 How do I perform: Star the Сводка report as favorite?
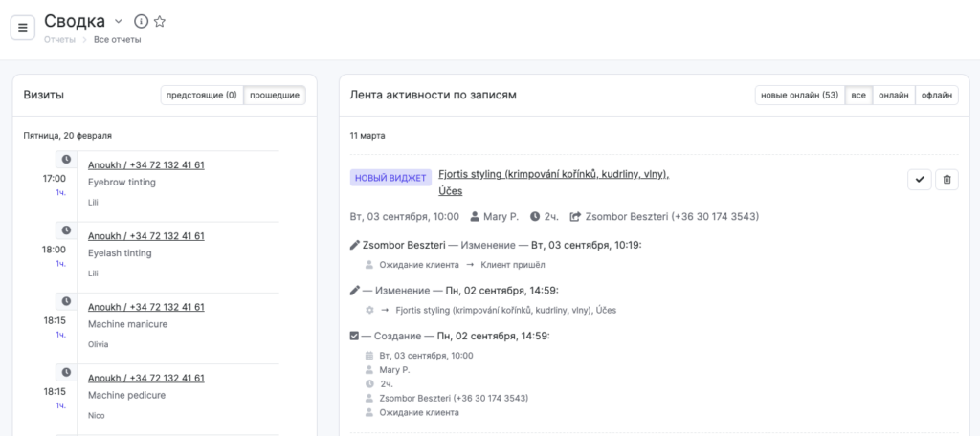tap(160, 21)
